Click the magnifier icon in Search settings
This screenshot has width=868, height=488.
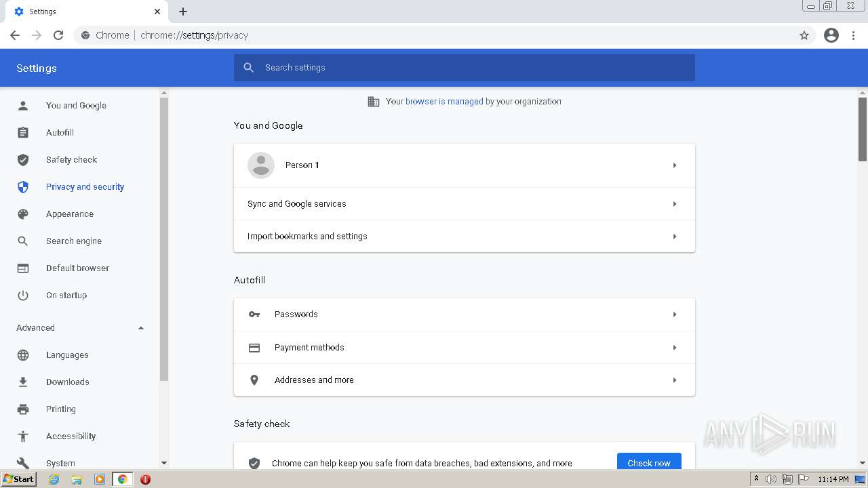click(x=249, y=68)
